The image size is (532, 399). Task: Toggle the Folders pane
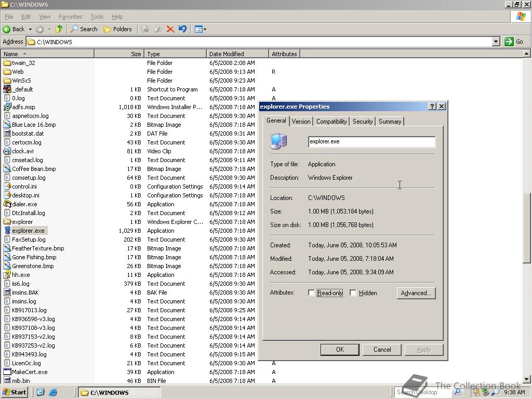(x=117, y=29)
